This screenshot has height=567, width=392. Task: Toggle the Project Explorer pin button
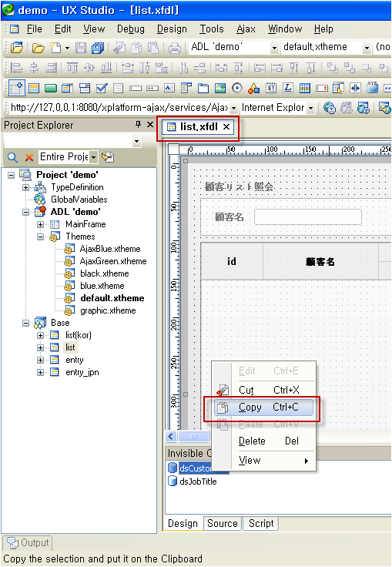tap(138, 125)
